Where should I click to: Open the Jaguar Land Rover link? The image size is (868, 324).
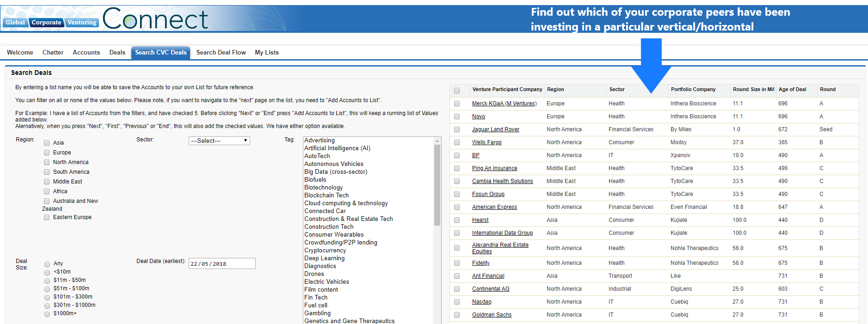(x=495, y=129)
